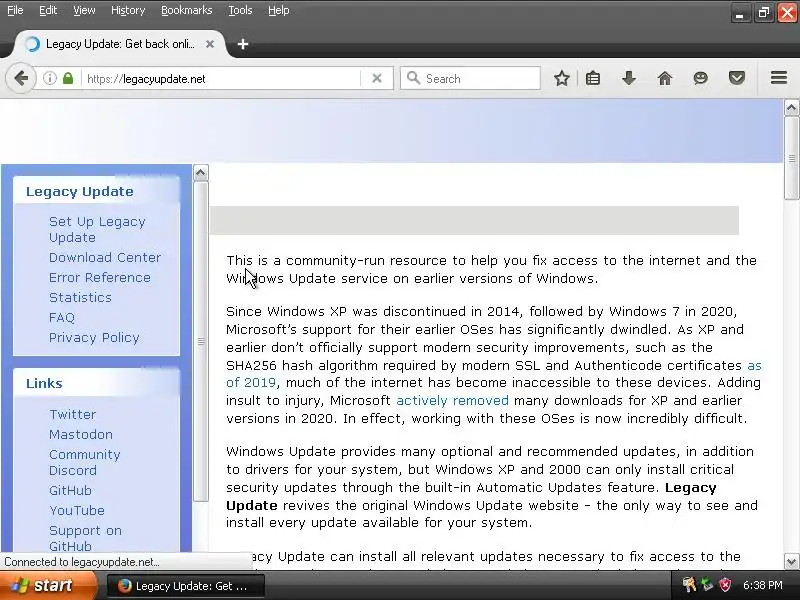800x600 pixels.
Task: Click the Links sidebar heading
Action: tap(44, 384)
